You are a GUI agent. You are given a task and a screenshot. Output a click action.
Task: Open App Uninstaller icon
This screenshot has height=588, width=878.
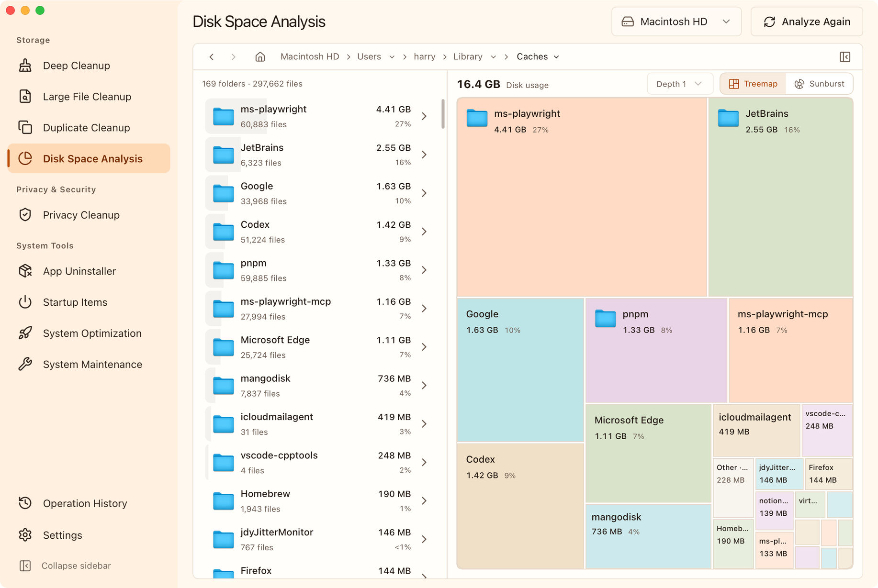25,271
